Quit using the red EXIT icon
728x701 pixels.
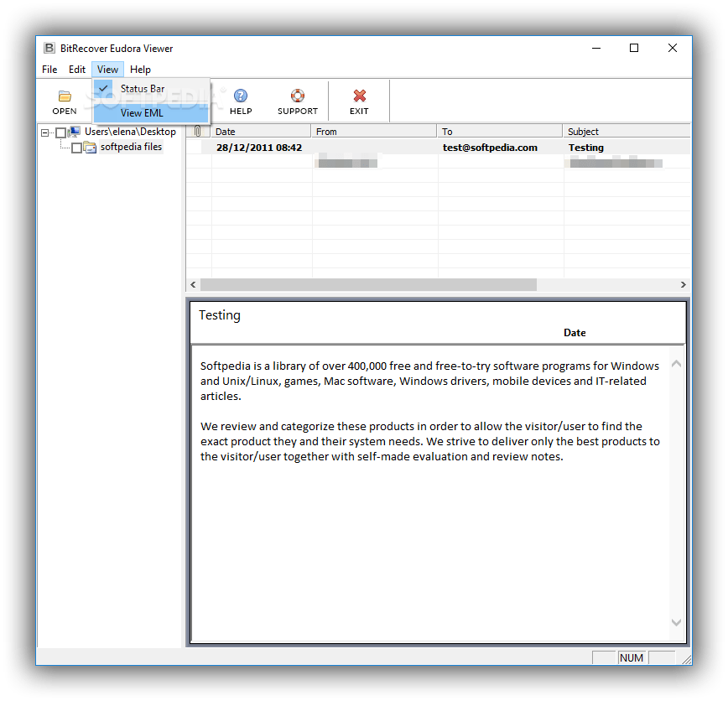pos(359,95)
